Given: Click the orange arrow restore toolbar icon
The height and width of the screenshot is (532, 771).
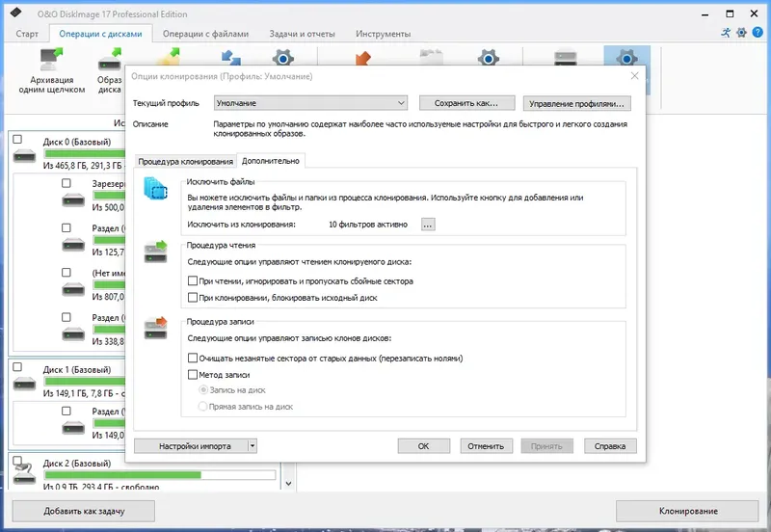Looking at the screenshot, I should coord(362,58).
